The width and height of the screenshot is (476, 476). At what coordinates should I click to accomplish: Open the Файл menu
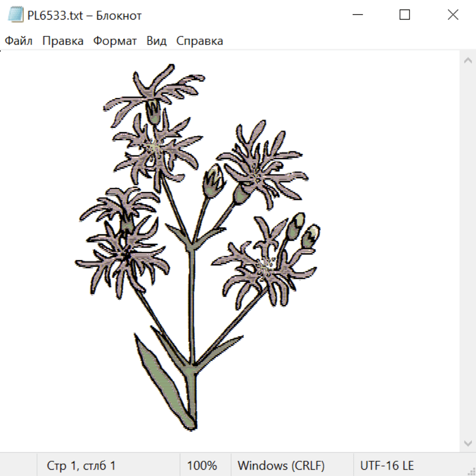[19, 41]
